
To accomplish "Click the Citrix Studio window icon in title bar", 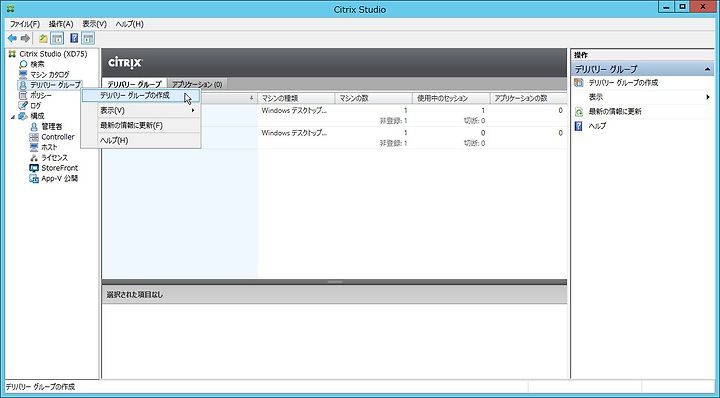I will (11, 8).
